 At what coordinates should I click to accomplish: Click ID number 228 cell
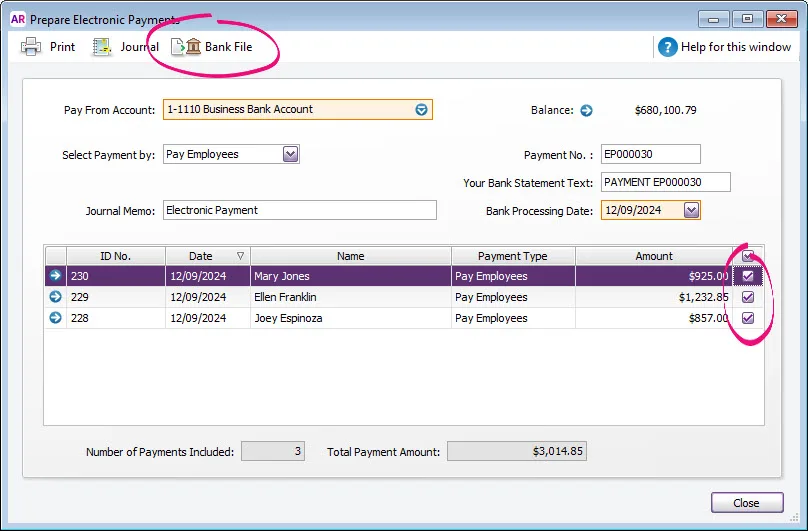pyautogui.click(x=115, y=318)
